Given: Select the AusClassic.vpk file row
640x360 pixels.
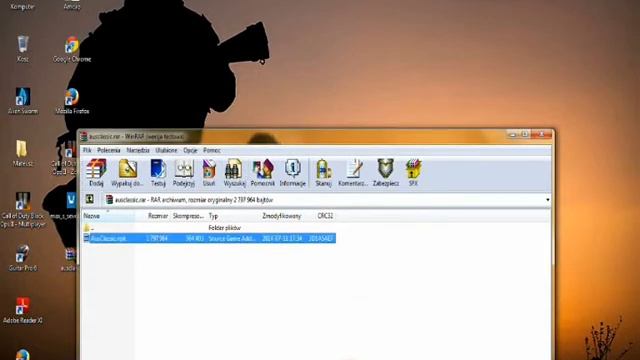Looking at the screenshot, I should (x=209, y=238).
